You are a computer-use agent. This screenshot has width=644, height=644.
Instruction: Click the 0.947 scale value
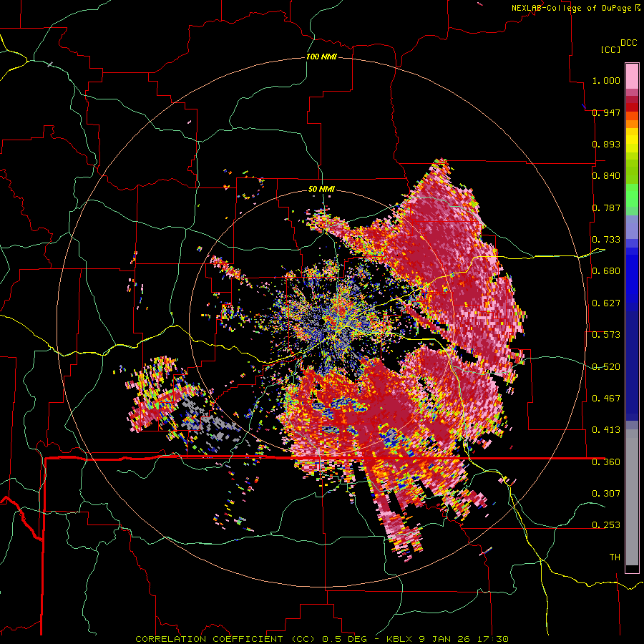(x=606, y=112)
